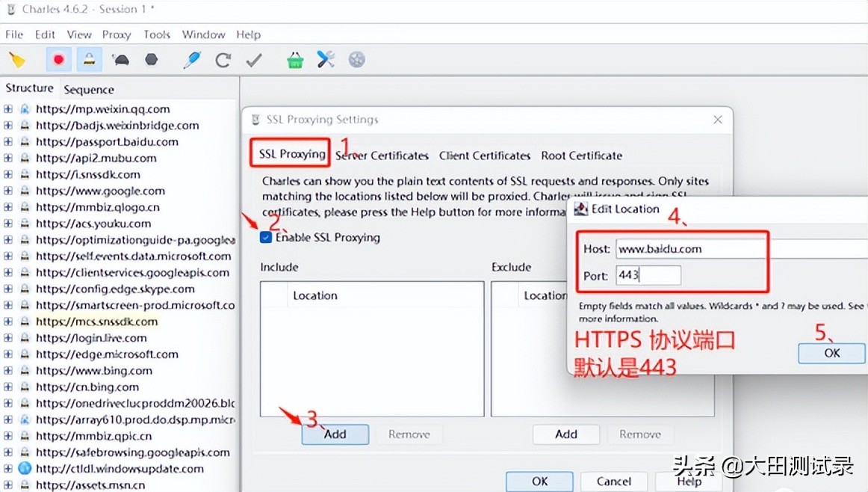This screenshot has height=492, width=868.
Task: Click the Port input field
Action: click(648, 275)
